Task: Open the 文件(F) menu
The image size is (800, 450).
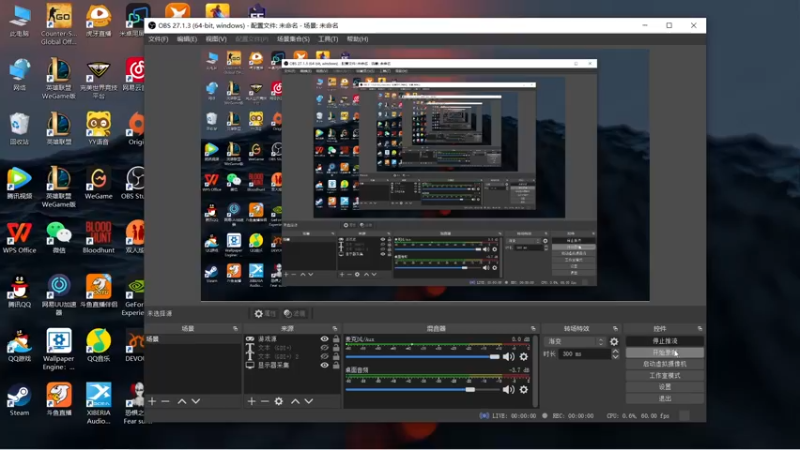Action: pos(158,39)
